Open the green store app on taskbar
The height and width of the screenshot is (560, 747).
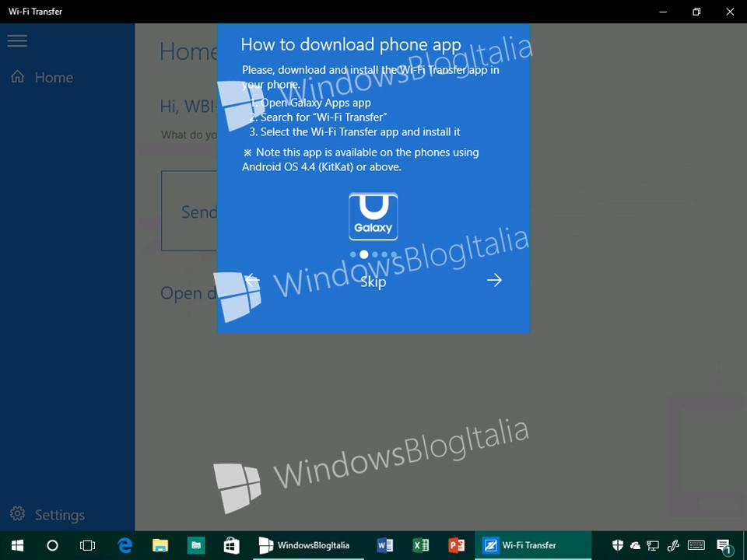196,545
